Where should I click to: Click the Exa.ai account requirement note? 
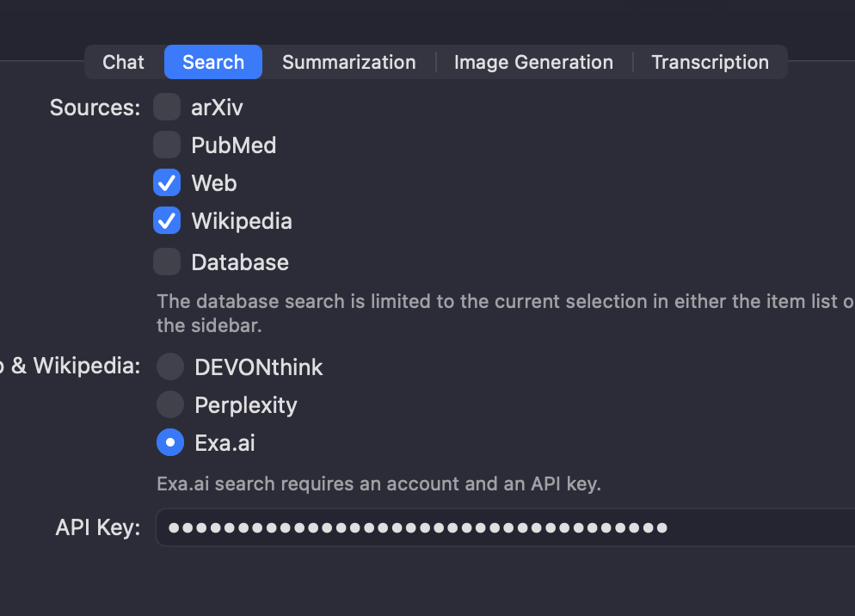(378, 484)
